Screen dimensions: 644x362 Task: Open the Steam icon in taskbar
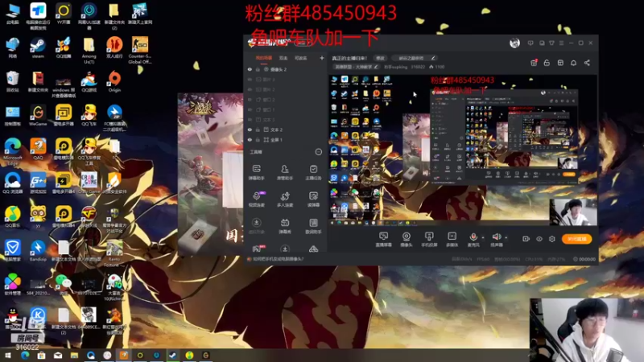click(173, 355)
